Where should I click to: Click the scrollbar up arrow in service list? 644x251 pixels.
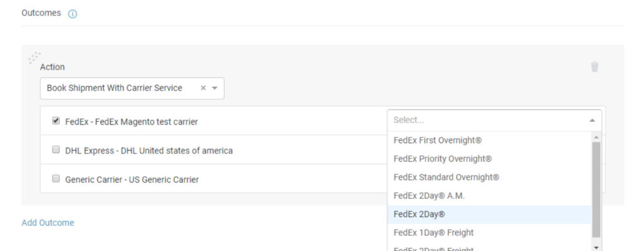pyautogui.click(x=596, y=137)
